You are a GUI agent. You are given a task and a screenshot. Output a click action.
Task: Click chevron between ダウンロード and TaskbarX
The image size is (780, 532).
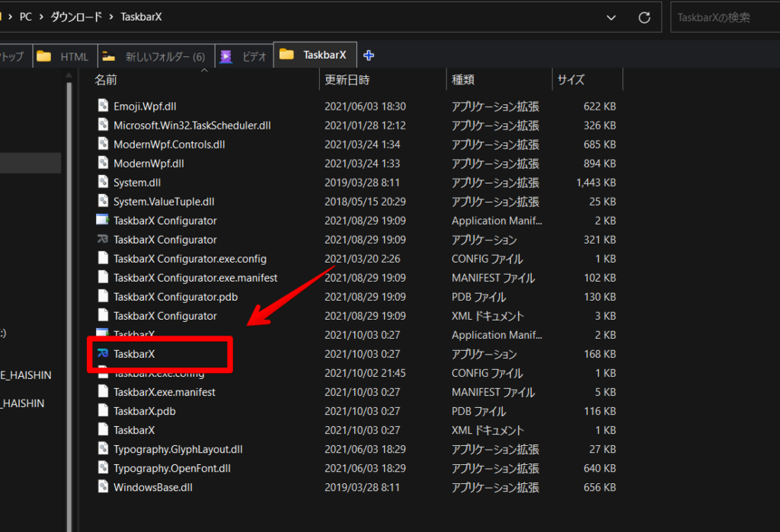click(110, 17)
